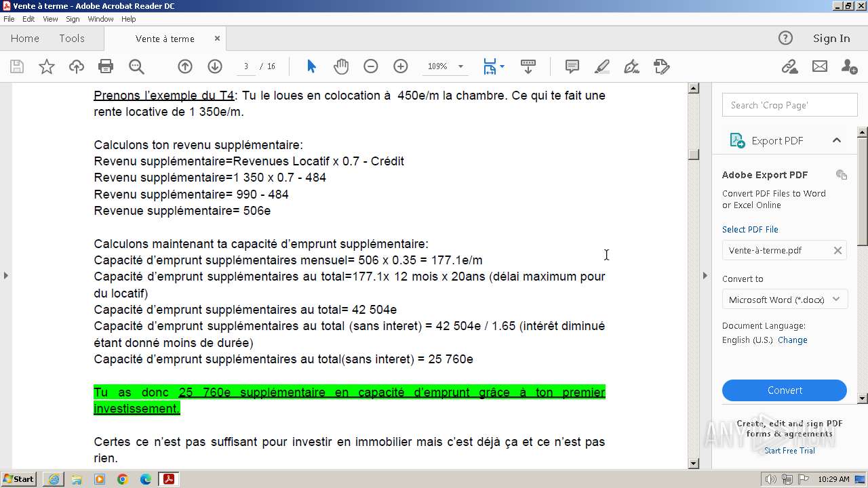Go to the previous page arrow
The width and height of the screenshot is (868, 488).
(x=185, y=66)
